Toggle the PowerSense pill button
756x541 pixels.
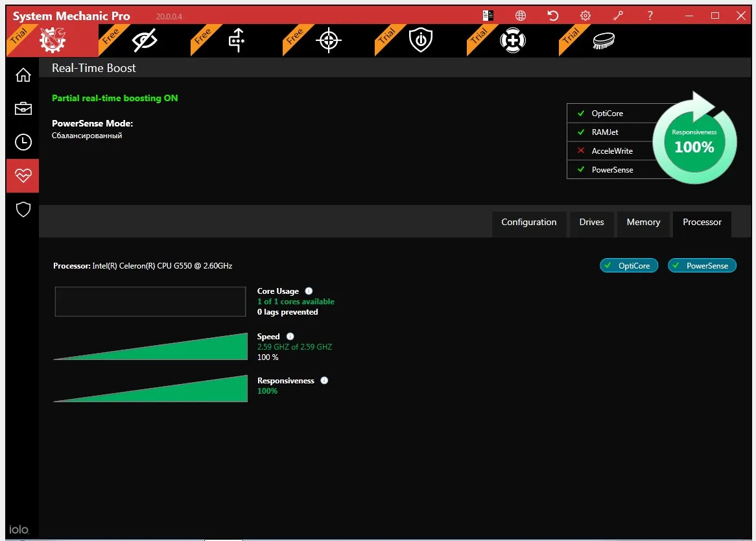point(702,265)
